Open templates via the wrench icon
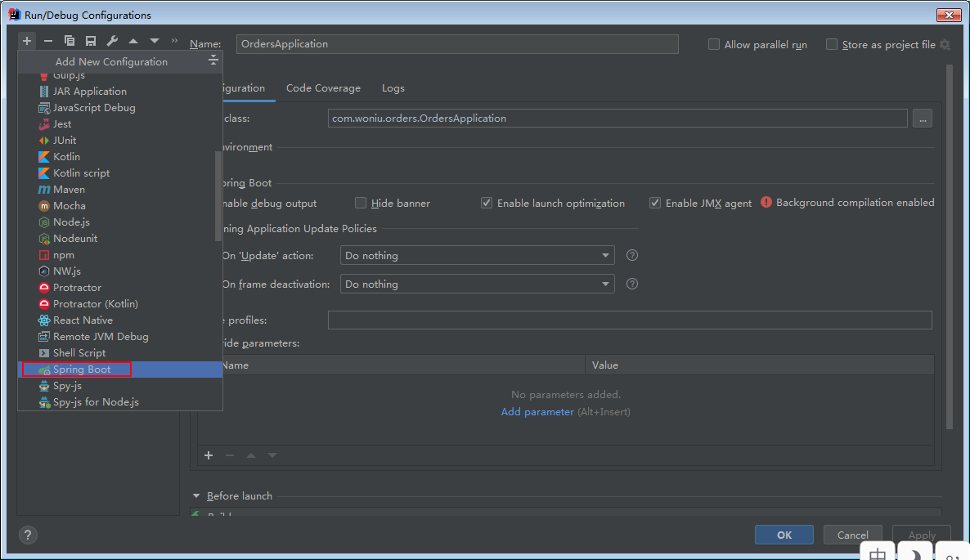The height and width of the screenshot is (560, 970). coord(112,41)
